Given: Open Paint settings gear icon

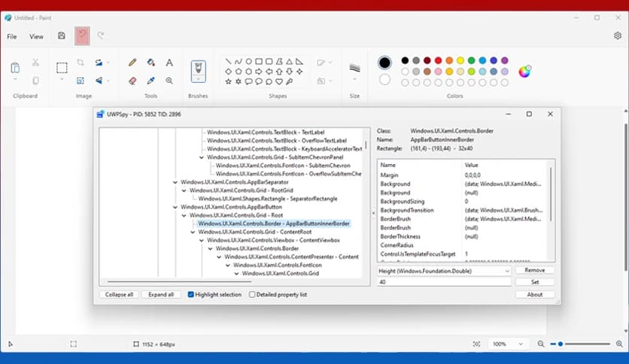Looking at the screenshot, I should 618,35.
